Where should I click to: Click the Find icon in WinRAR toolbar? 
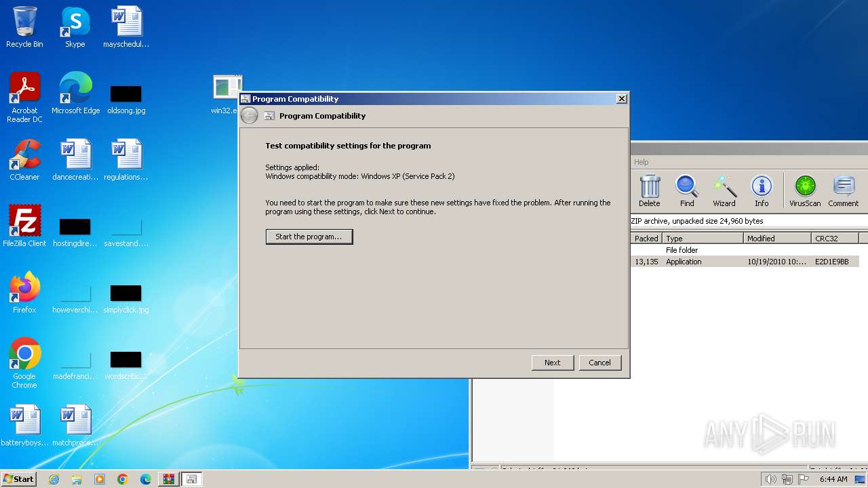(x=687, y=191)
